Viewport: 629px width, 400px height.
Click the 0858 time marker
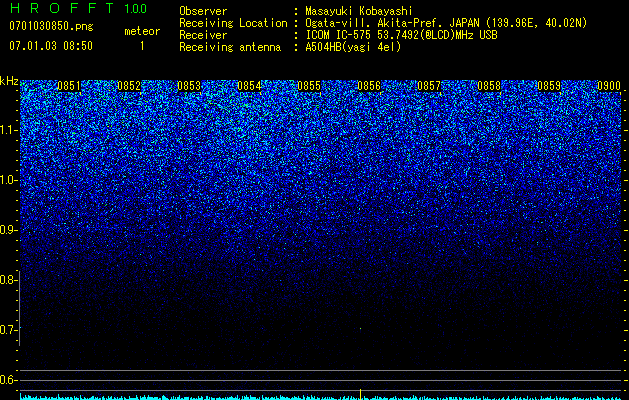point(489,86)
